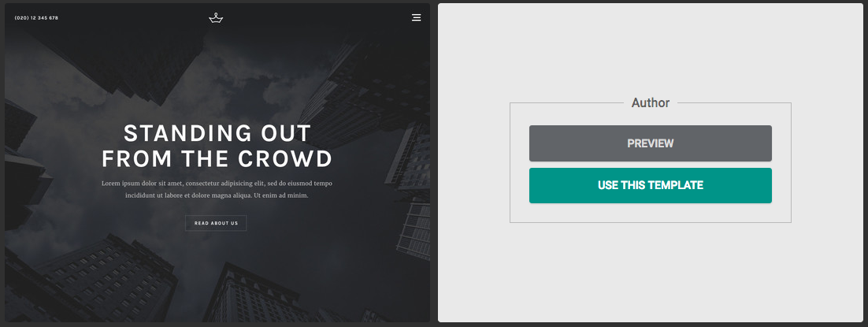Click the READ ABOUT US button

pyautogui.click(x=216, y=223)
